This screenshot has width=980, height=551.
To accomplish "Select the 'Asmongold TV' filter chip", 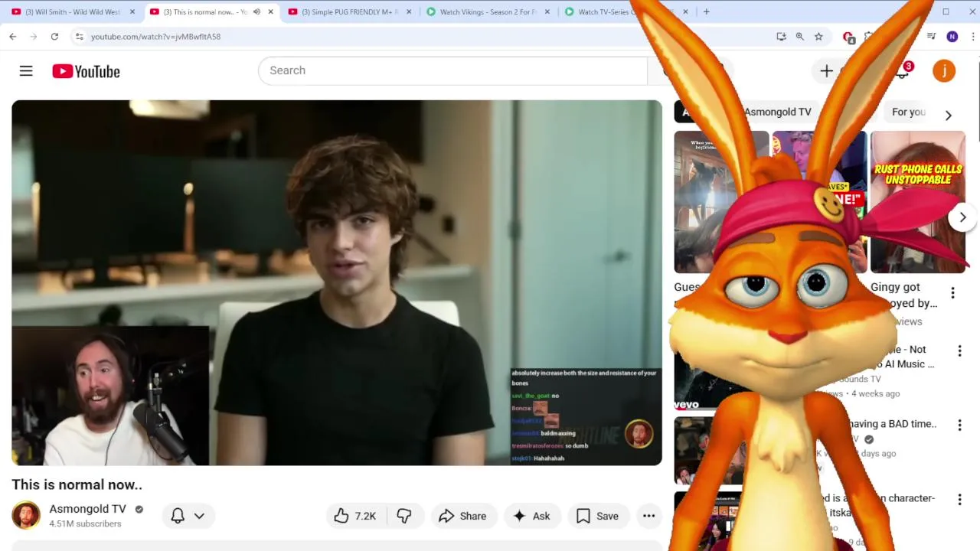I will pos(777,112).
